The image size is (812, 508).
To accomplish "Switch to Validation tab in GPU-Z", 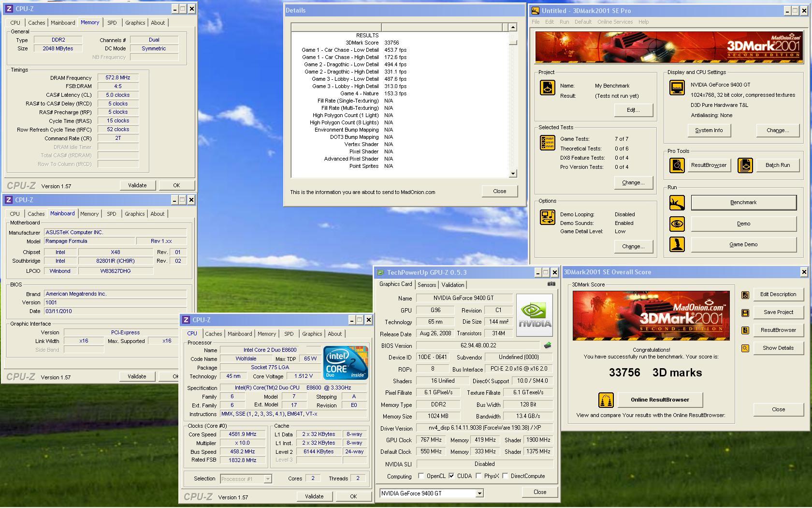I will click(453, 285).
